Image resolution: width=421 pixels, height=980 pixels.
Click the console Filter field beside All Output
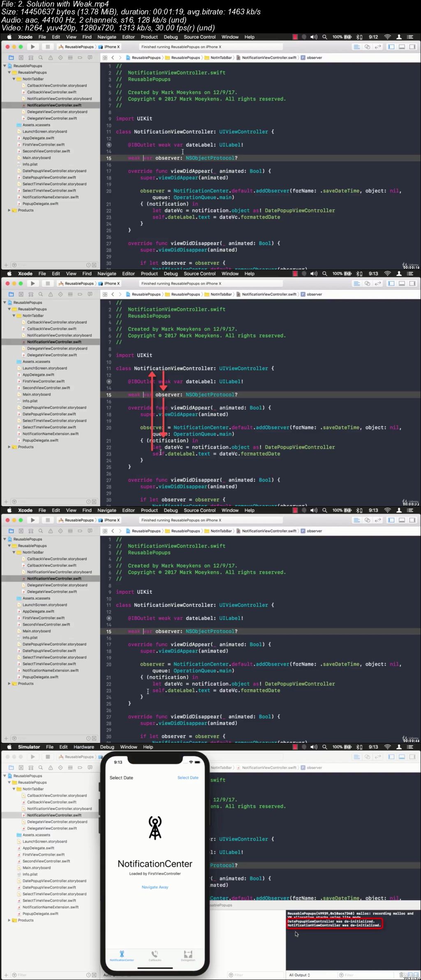point(366,975)
